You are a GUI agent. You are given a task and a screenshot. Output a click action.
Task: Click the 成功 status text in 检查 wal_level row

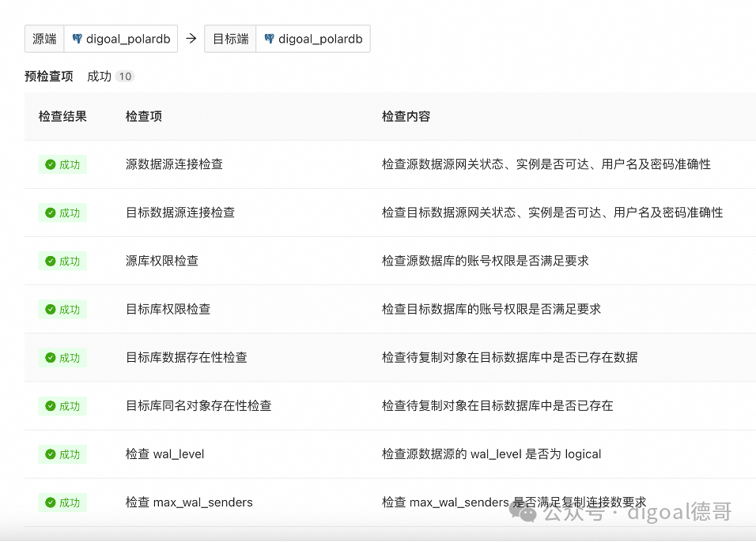pyautogui.click(x=70, y=454)
